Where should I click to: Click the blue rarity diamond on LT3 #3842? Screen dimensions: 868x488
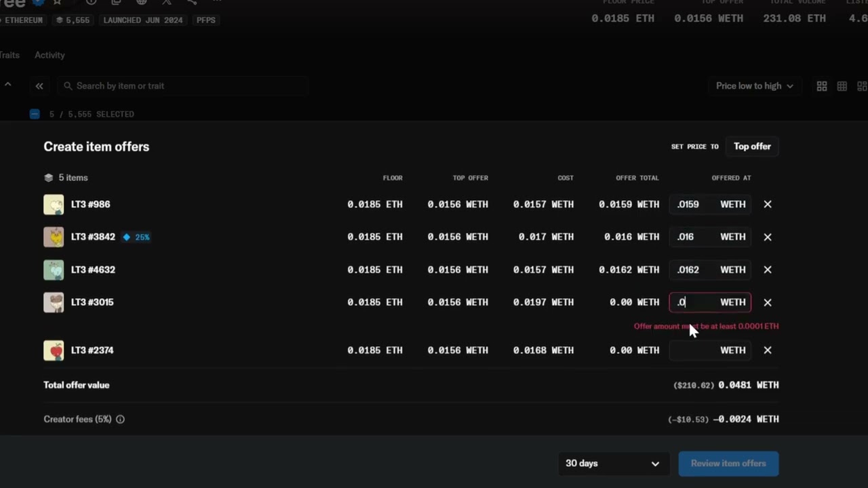point(126,237)
